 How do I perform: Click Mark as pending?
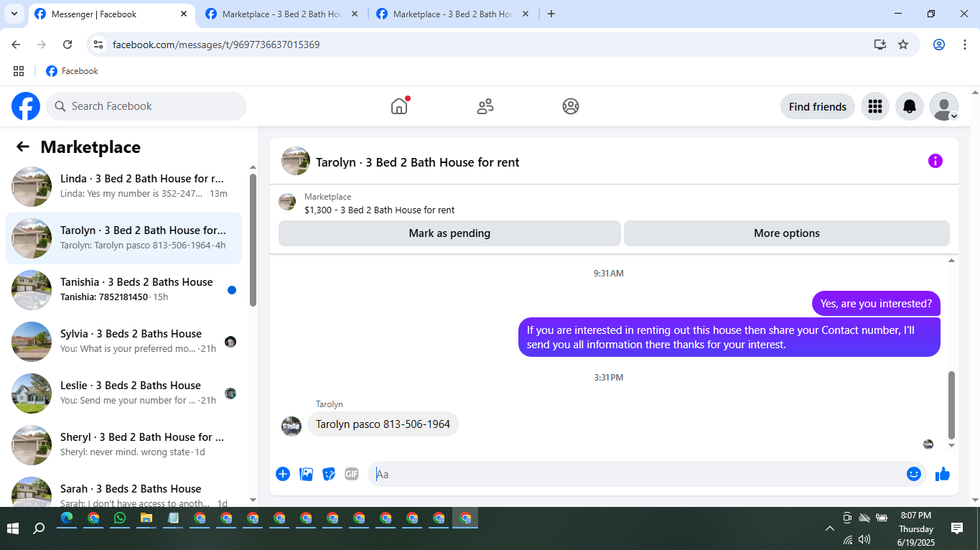pos(449,233)
